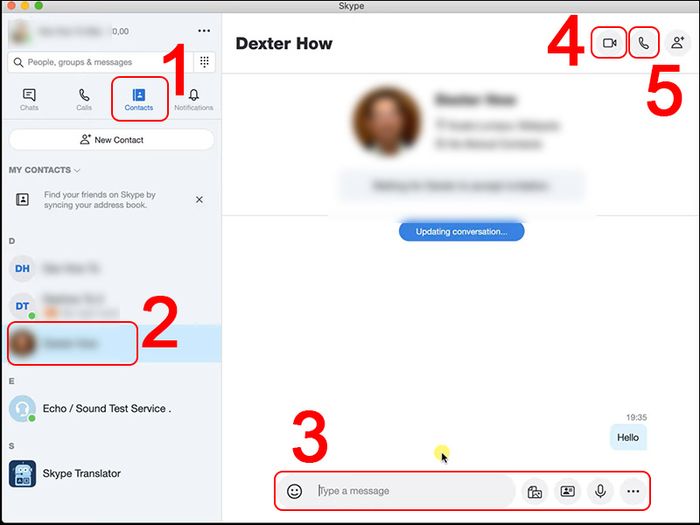Click the Skype credit balance 0,00
This screenshot has height=525, width=700.
pos(121,31)
